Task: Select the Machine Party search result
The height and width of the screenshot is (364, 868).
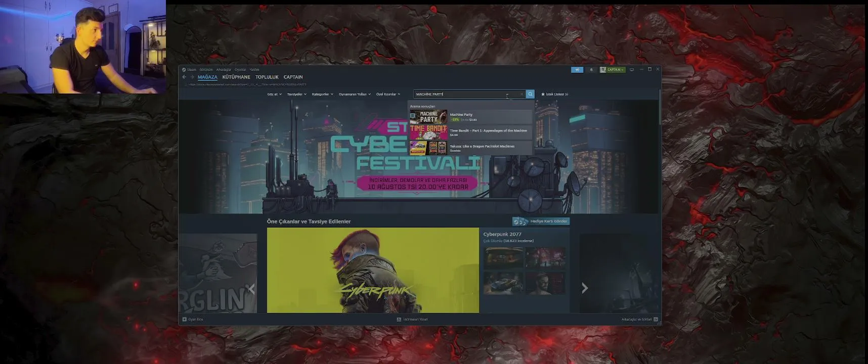Action: 471,117
